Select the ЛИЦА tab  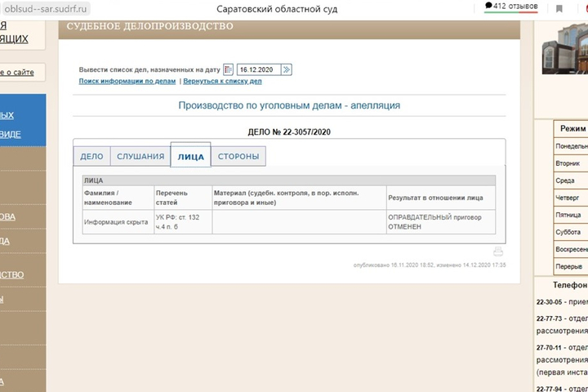click(191, 156)
